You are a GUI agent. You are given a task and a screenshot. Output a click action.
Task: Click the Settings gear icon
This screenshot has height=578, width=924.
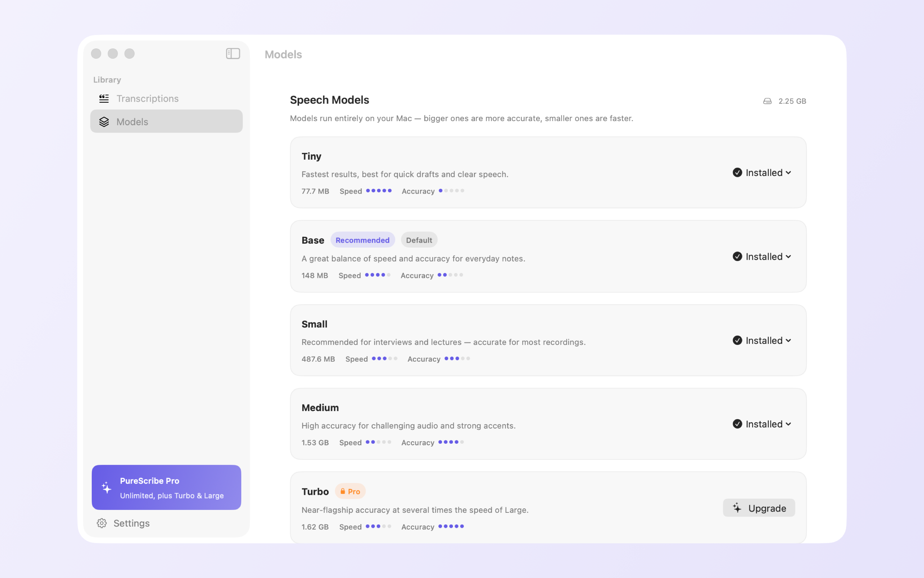pos(102,523)
